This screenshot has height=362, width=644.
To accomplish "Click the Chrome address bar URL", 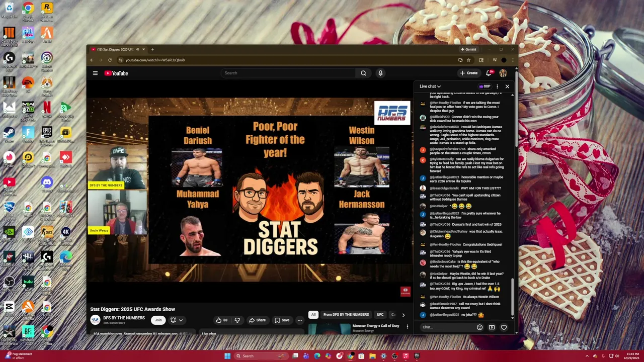I will (x=155, y=60).
